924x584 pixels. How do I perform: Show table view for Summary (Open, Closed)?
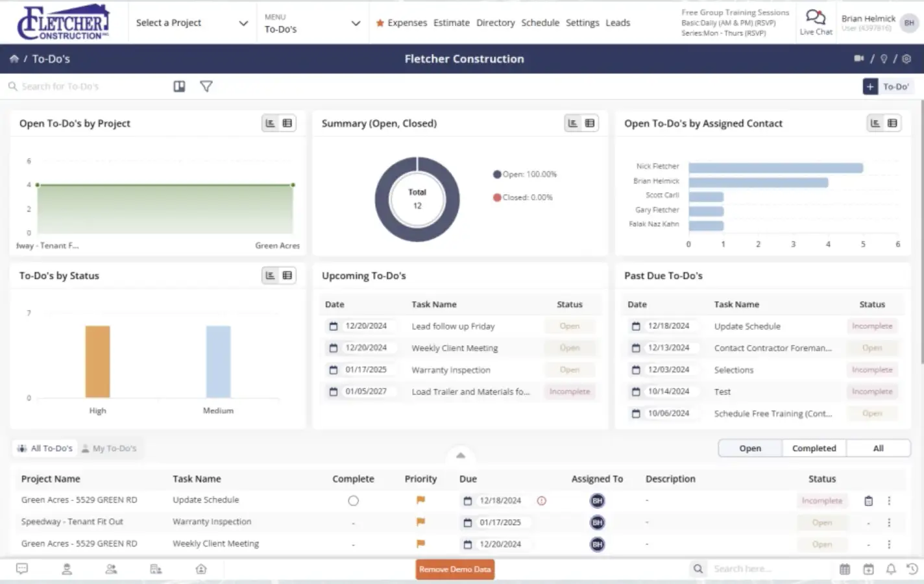click(590, 123)
